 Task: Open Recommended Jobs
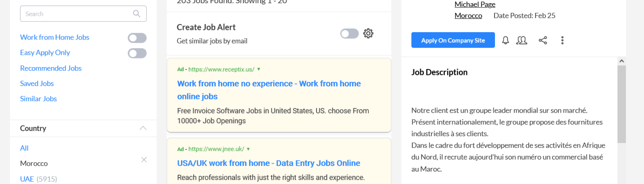pyautogui.click(x=51, y=68)
